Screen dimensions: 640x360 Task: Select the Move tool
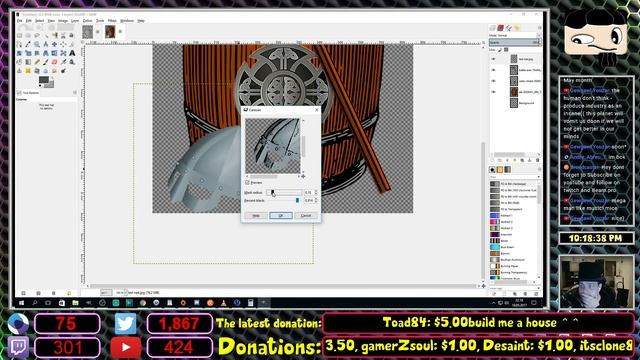click(x=54, y=44)
